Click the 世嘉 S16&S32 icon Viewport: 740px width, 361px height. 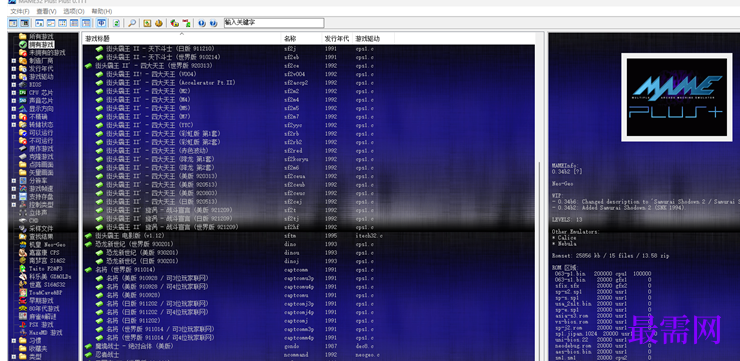pos(23,285)
